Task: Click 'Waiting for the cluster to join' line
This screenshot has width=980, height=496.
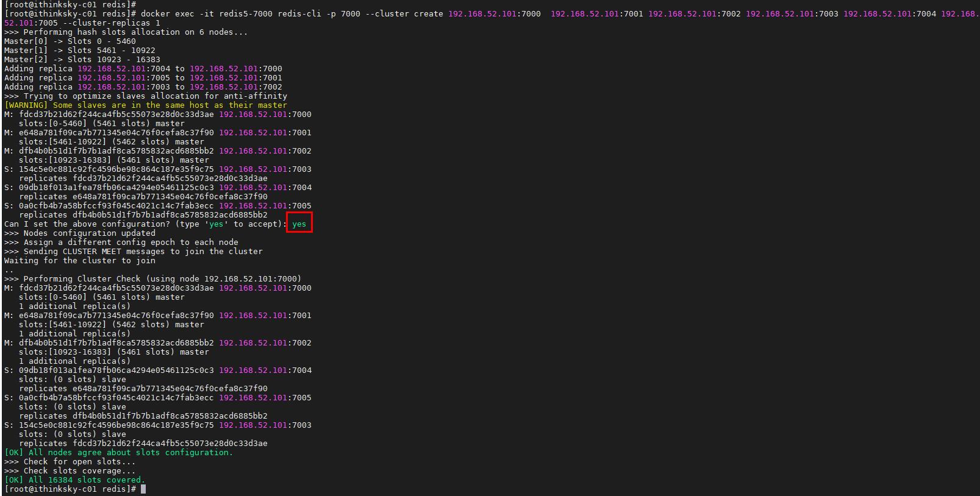Action: (80, 260)
